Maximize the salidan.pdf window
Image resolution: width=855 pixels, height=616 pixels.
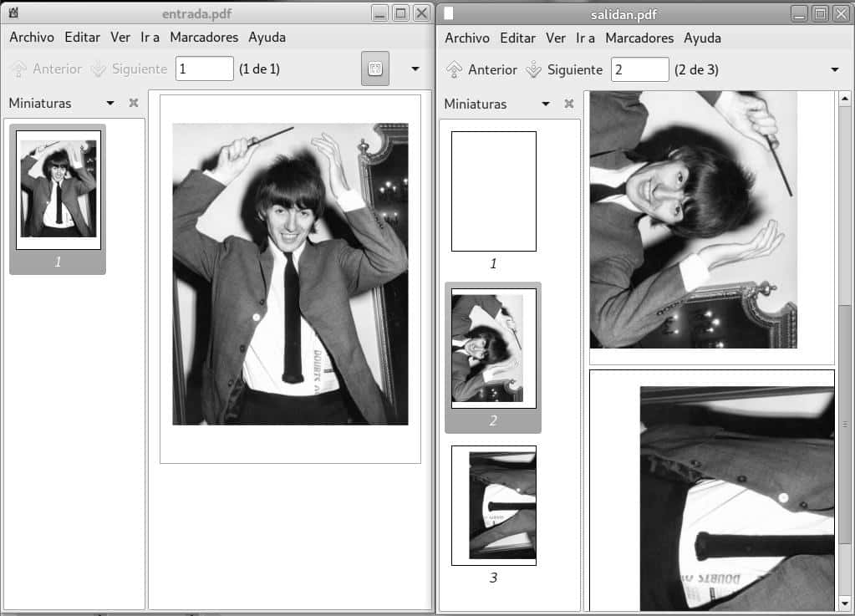(820, 13)
